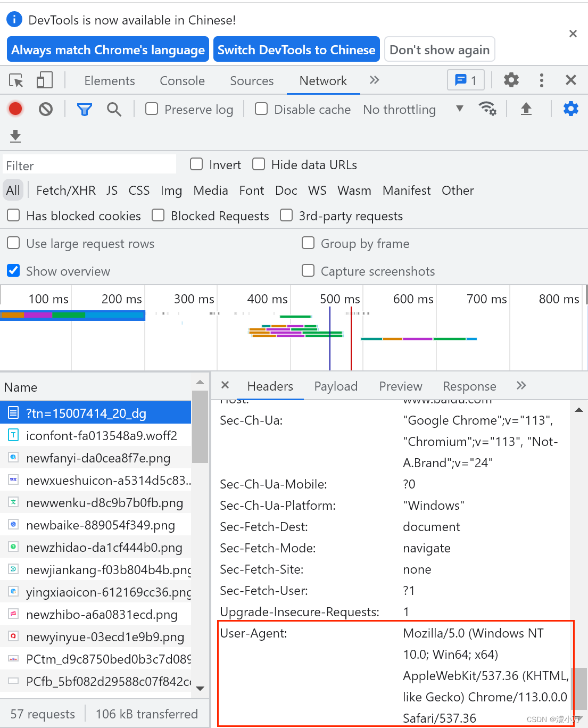
Task: Open network conditions Wi-Fi gear icon
Action: 487,109
